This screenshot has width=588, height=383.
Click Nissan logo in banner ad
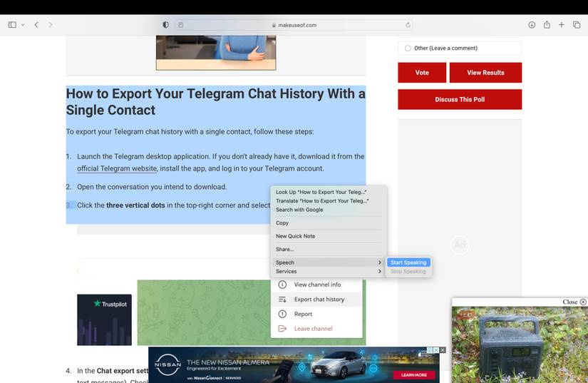tap(167, 364)
